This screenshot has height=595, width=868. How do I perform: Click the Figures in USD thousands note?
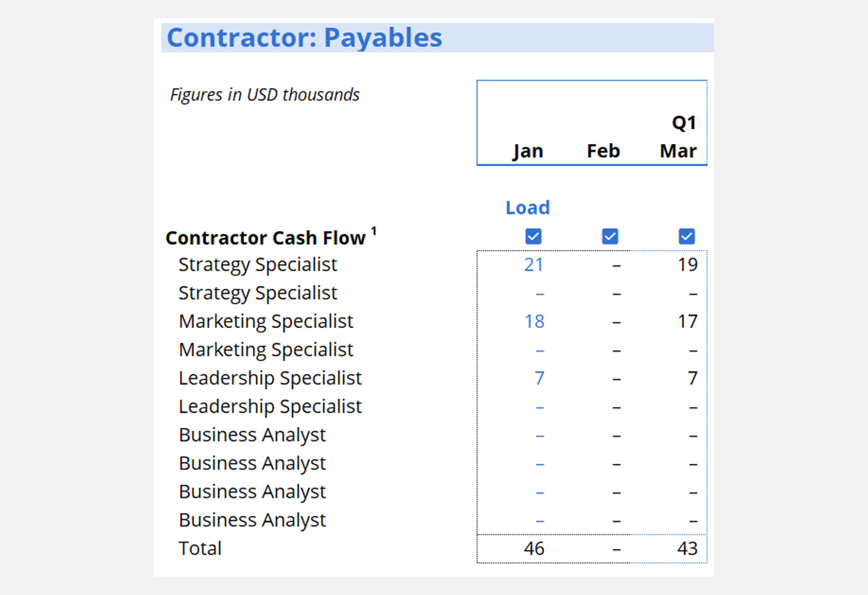click(265, 95)
